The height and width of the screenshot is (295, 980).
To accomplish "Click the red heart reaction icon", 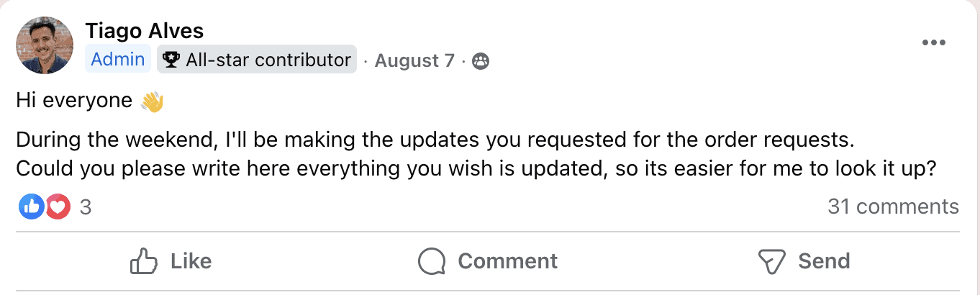I will [x=58, y=207].
